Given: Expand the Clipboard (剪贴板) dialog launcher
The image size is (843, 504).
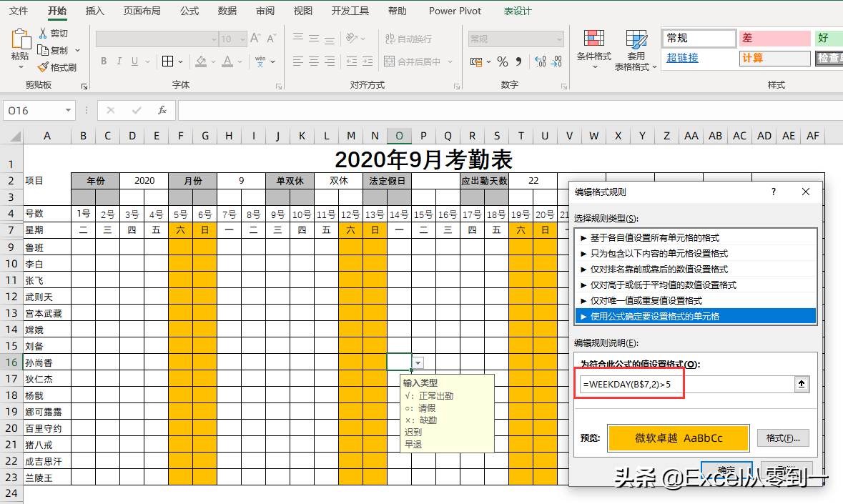Looking at the screenshot, I should (x=84, y=86).
